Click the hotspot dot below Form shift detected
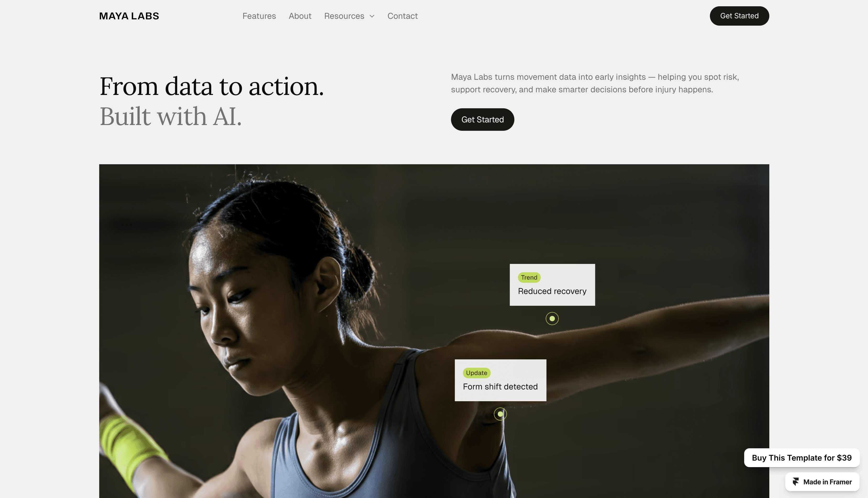The height and width of the screenshot is (498, 868). (x=500, y=414)
